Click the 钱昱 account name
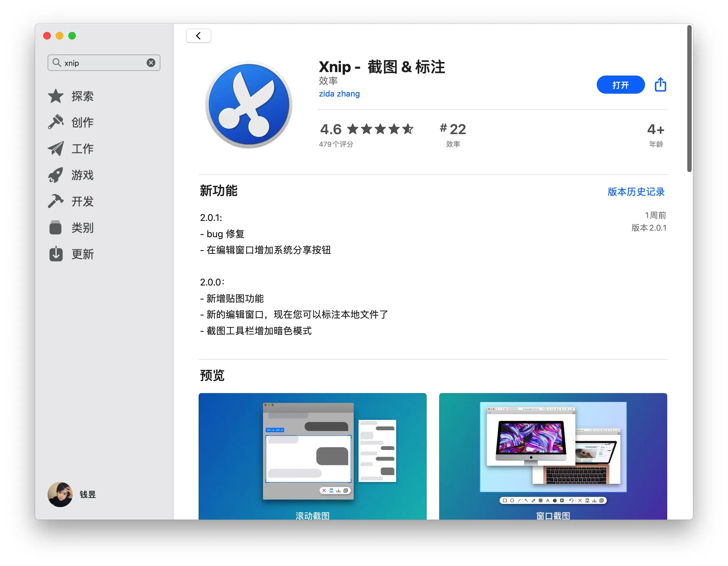728x566 pixels. (88, 495)
